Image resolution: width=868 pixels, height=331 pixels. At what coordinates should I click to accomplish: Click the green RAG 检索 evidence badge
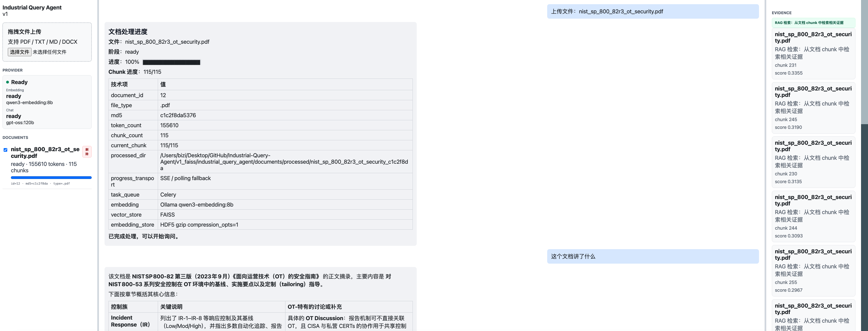click(813, 23)
